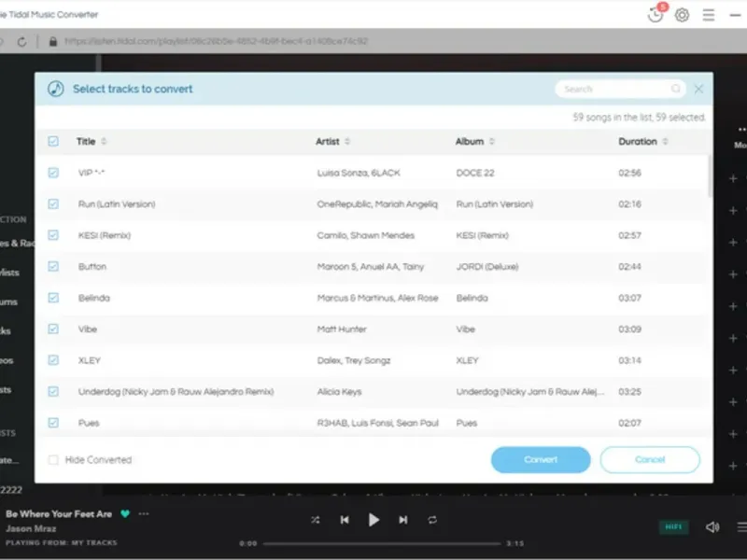Click artist Alicia Keys
The width and height of the screenshot is (747, 560).
coord(339,392)
